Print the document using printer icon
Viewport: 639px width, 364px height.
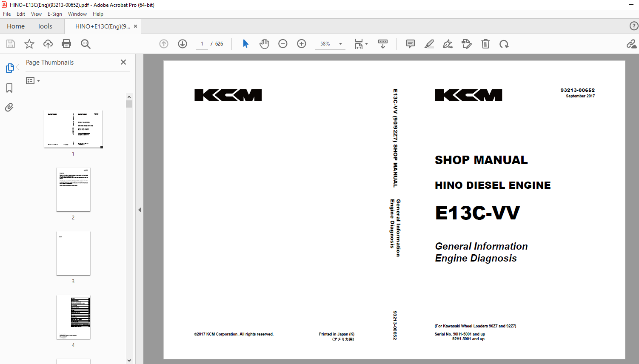[66, 44]
